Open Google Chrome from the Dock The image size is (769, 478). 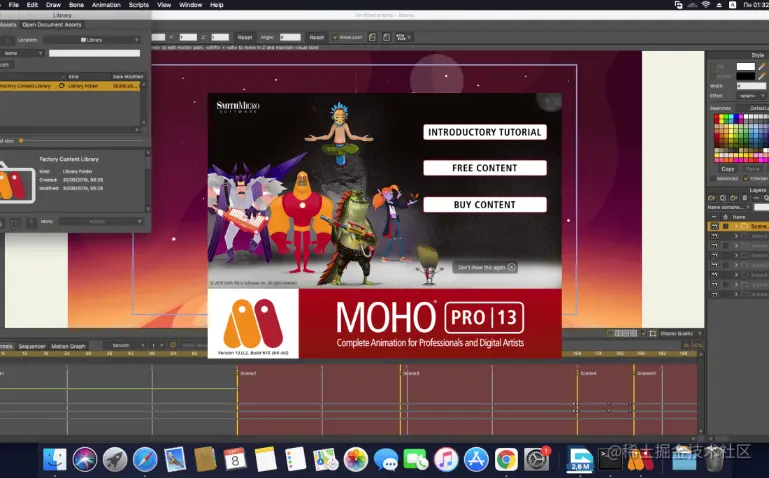click(x=506, y=460)
